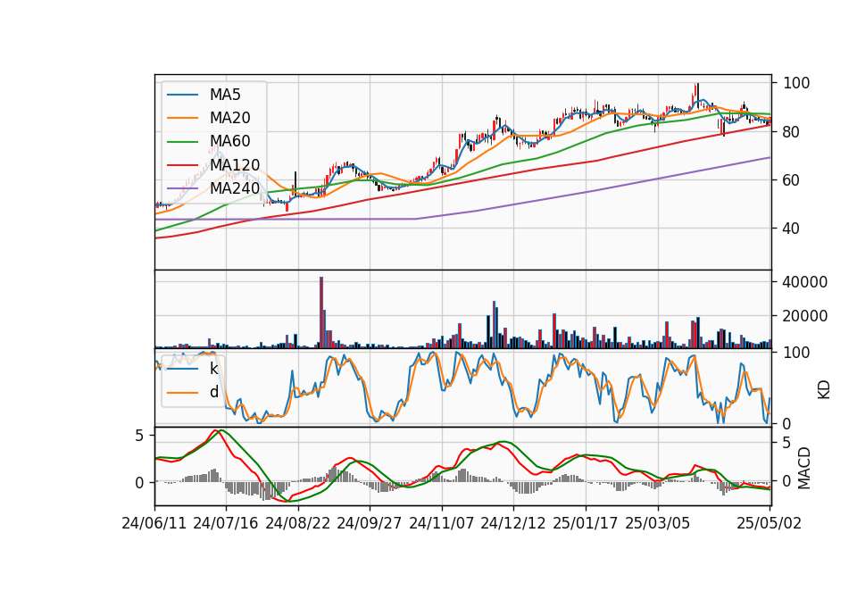This screenshot has width=857, height=616.
Task: Click the purple MA240 legend line sample
Action: [182, 188]
